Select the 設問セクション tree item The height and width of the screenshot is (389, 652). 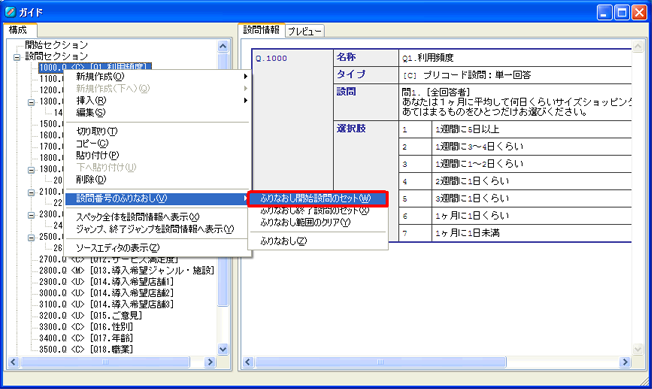point(56,56)
